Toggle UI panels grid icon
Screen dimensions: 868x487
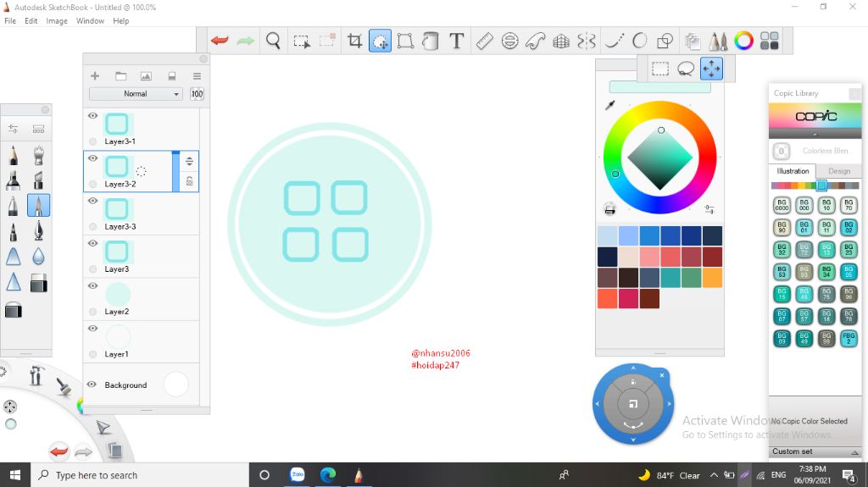click(770, 41)
